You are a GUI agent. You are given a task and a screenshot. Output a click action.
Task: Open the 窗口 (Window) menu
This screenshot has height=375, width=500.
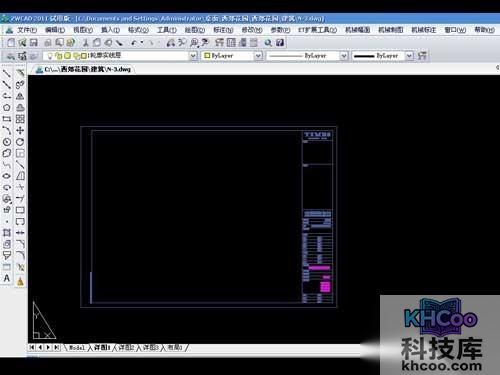pyautogui.click(x=455, y=30)
